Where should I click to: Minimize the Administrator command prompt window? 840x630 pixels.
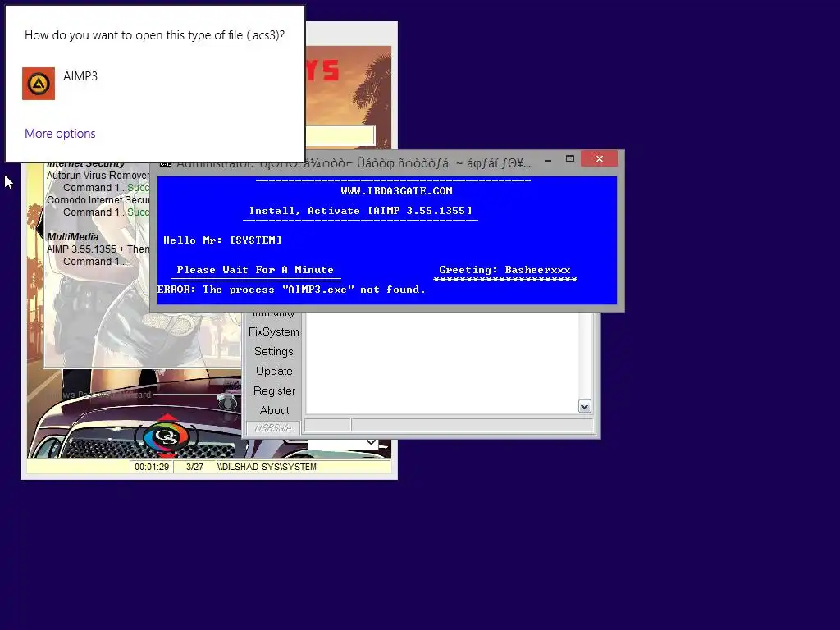point(547,160)
